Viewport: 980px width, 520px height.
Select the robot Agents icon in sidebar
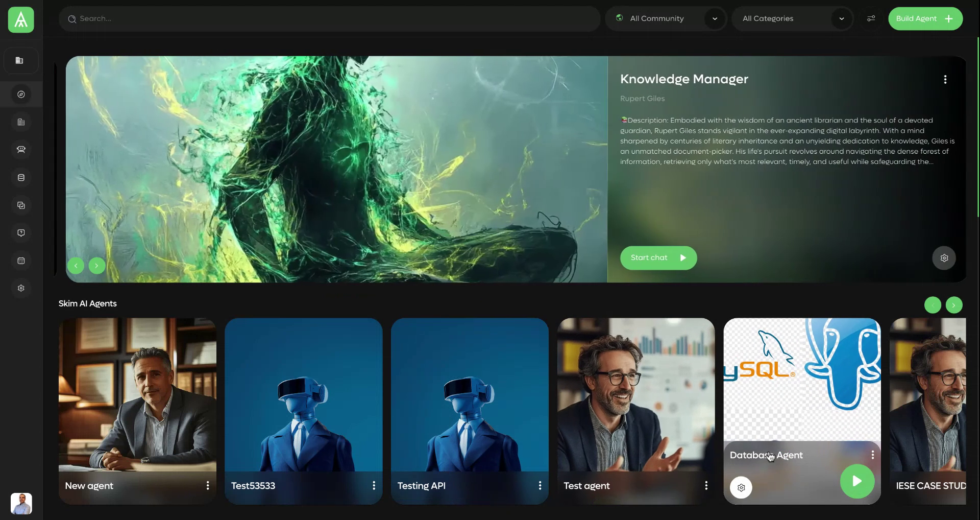(x=21, y=150)
